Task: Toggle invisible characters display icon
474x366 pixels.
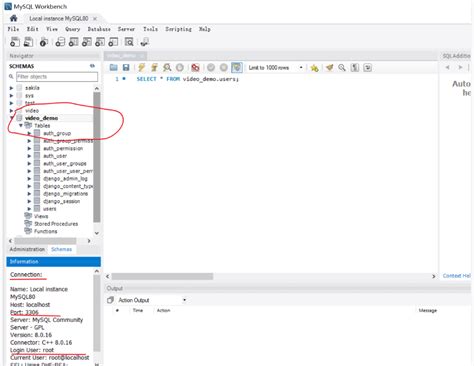Action: [355, 68]
